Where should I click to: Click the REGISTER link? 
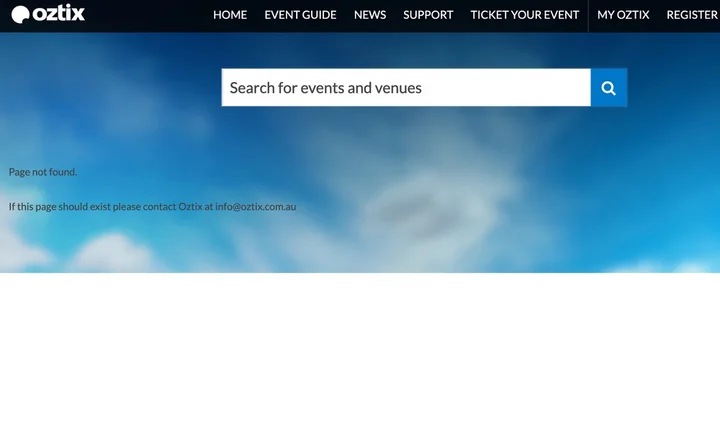[692, 15]
